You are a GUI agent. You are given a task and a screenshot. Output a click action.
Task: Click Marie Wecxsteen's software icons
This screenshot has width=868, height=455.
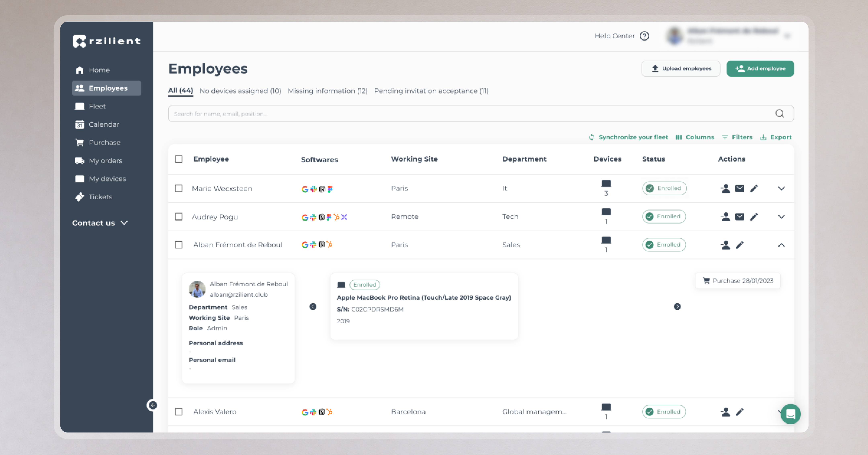pos(317,189)
